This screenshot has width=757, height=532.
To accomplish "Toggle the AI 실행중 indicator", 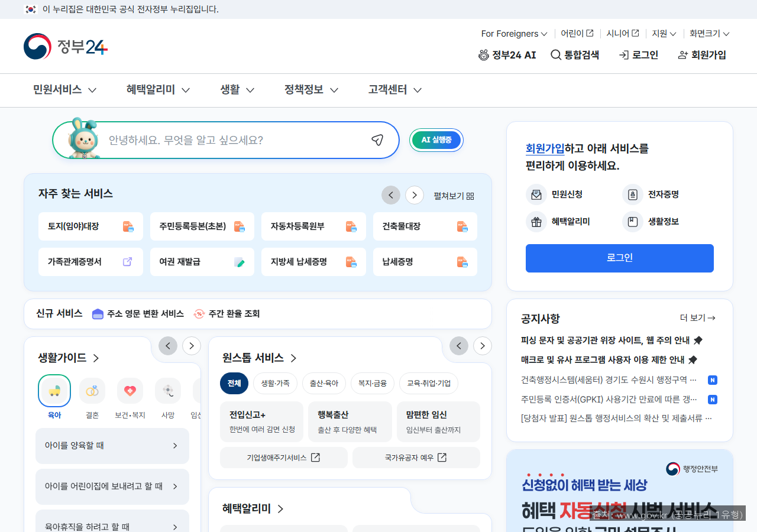I will click(x=436, y=140).
